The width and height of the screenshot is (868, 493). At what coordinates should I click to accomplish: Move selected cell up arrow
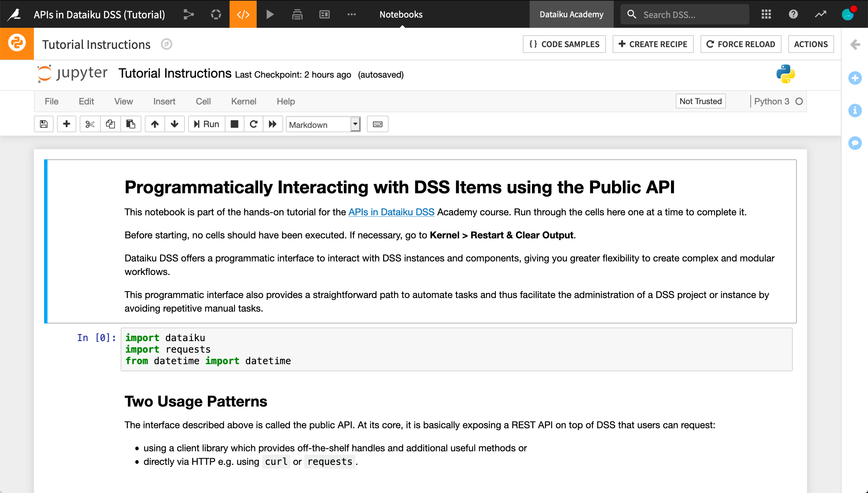coord(155,124)
